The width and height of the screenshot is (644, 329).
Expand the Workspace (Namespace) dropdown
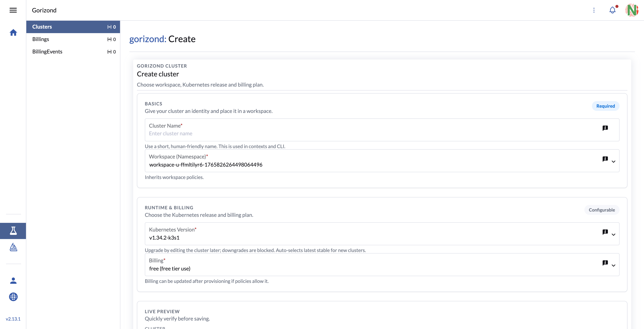[614, 162]
